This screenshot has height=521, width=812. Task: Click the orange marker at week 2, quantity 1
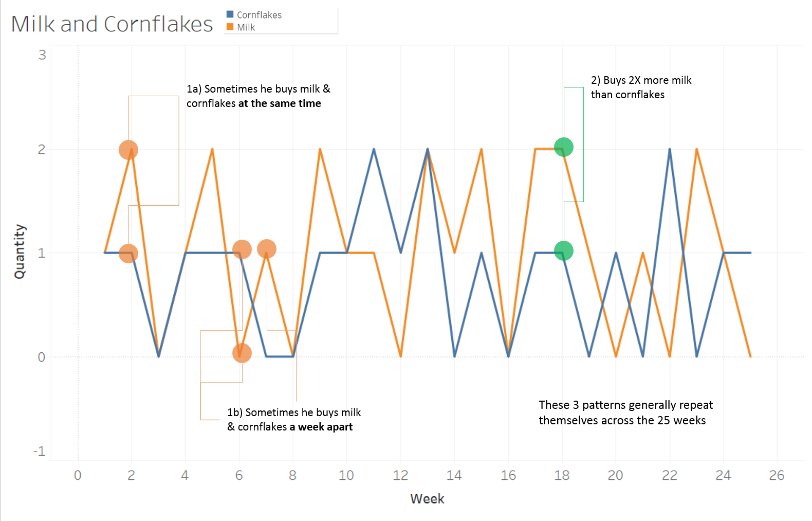(x=128, y=253)
